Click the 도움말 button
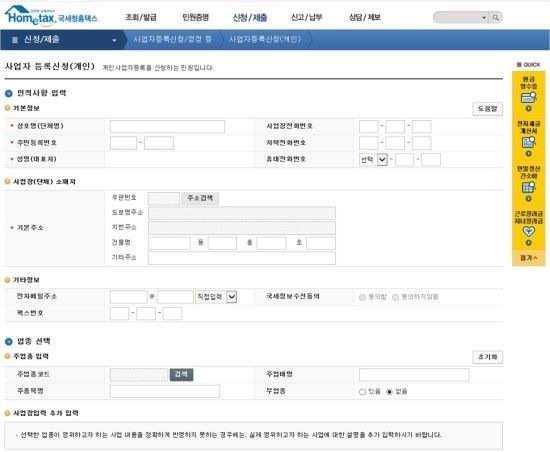Image resolution: width=550 pixels, height=452 pixels. pyautogui.click(x=488, y=109)
